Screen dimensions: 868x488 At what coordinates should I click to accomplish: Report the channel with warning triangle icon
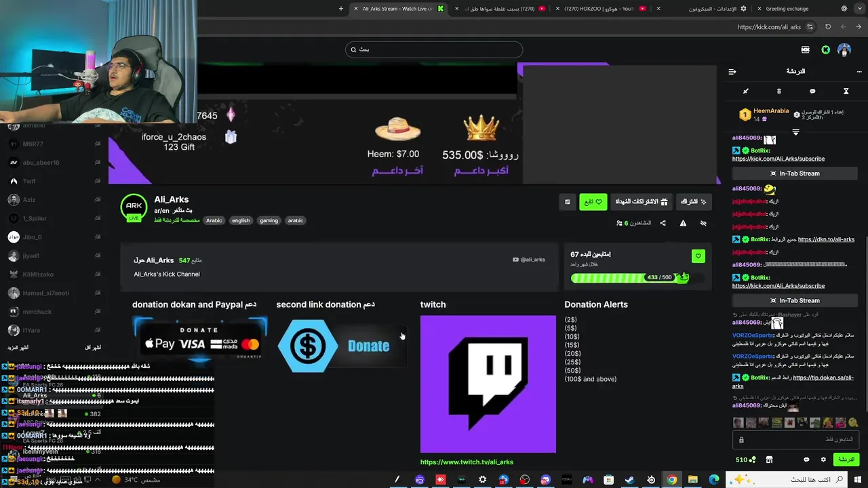coord(683,223)
